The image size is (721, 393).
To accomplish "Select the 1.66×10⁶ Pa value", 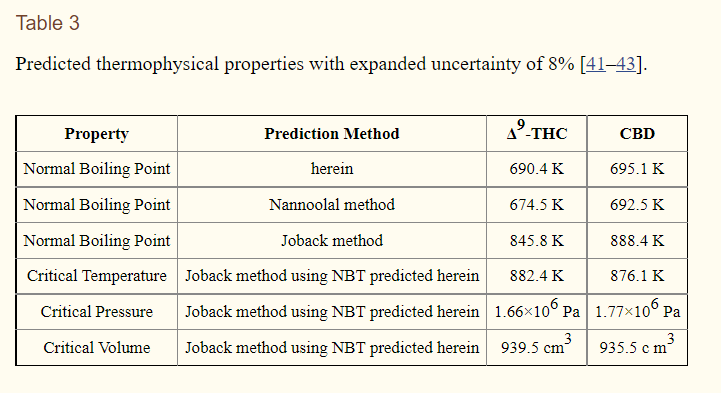I will click(x=537, y=309).
